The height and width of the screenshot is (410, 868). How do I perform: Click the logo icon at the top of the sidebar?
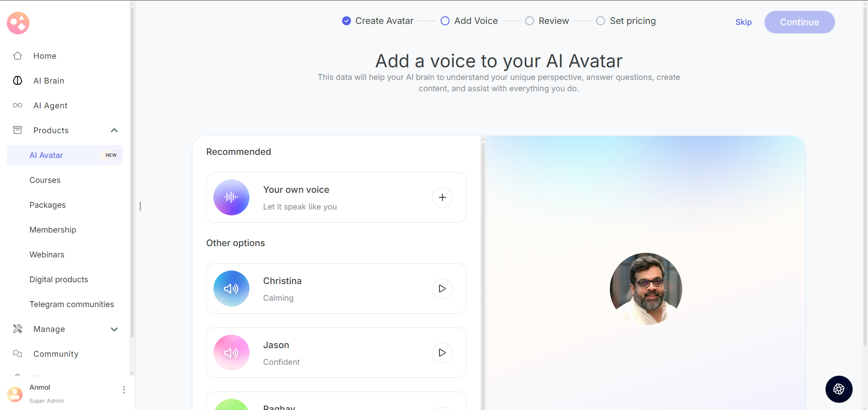click(x=18, y=23)
